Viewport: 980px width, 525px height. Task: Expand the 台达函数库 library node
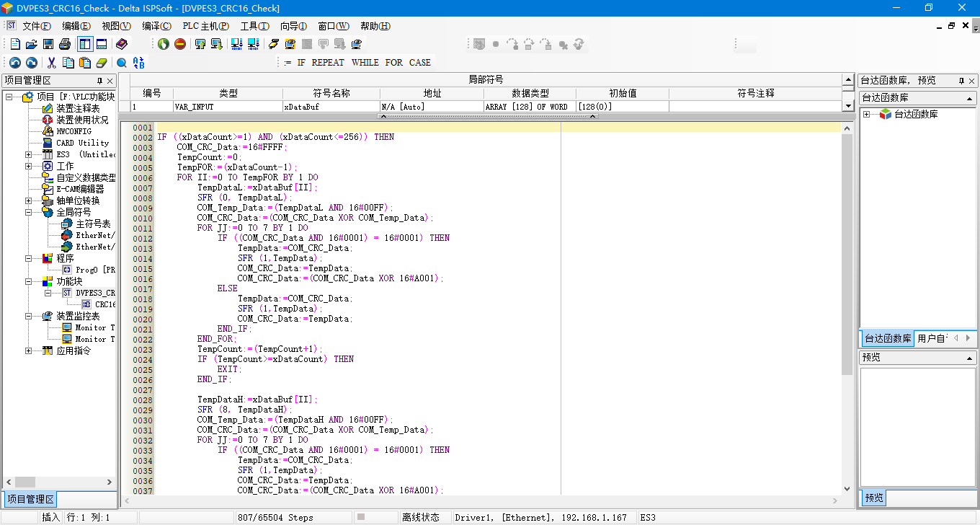[866, 114]
